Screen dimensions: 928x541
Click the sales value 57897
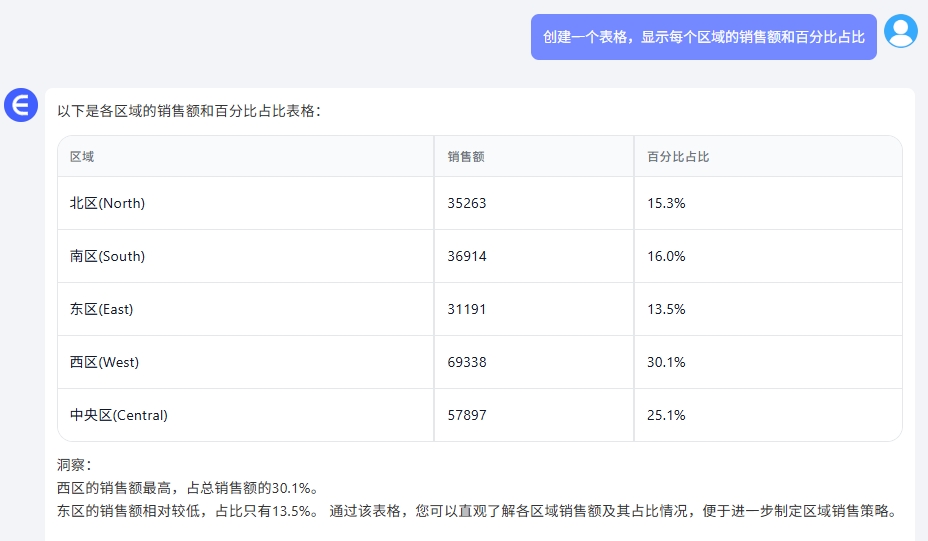pos(467,415)
